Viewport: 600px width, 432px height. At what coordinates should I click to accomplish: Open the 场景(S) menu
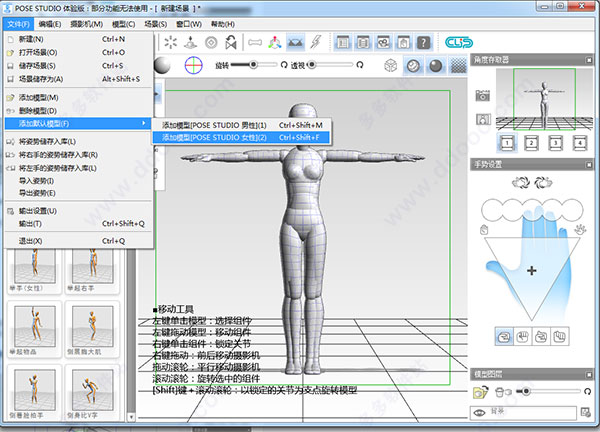pyautogui.click(x=156, y=24)
